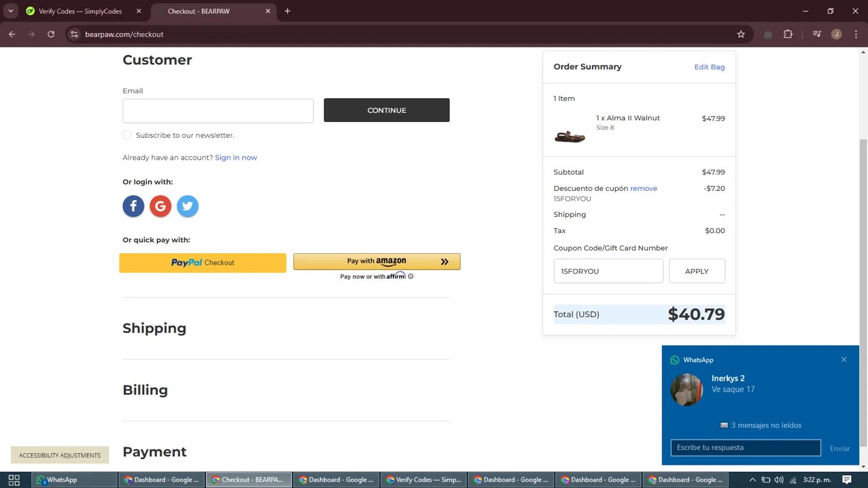This screenshot has height=488, width=868.
Task: Open the Affirm info icon
Action: (411, 276)
